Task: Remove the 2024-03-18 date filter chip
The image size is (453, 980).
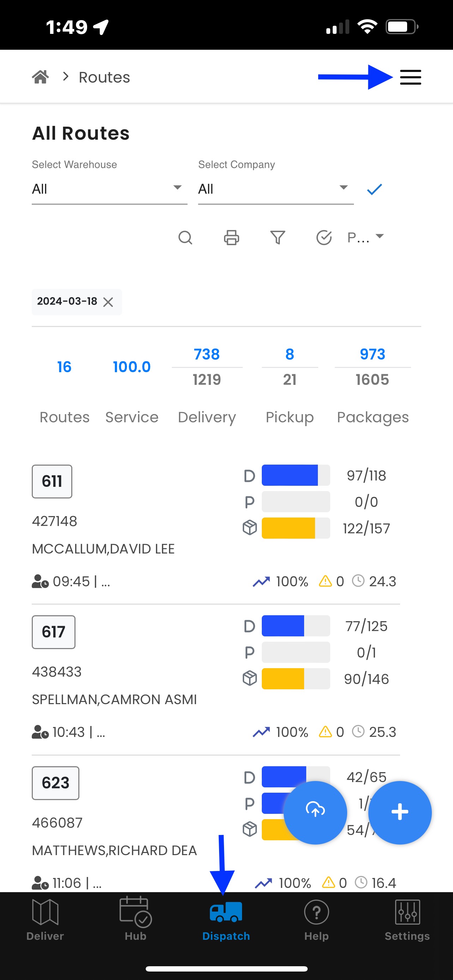Action: (x=108, y=302)
